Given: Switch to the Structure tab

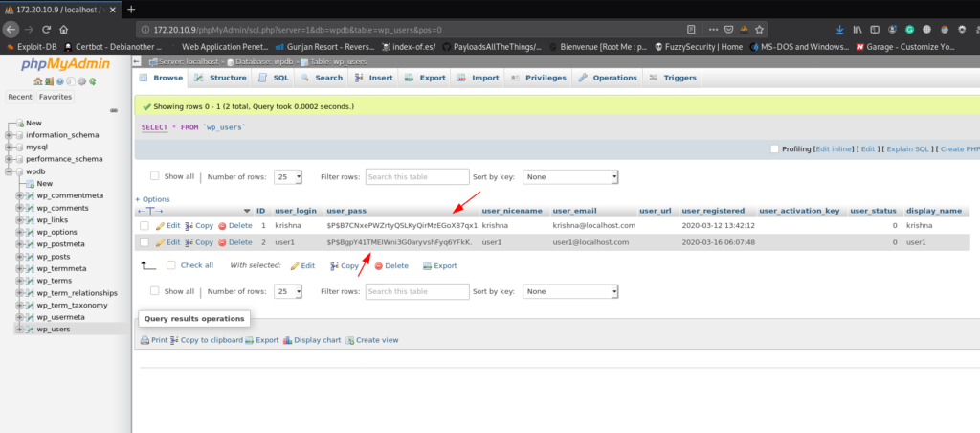Looking at the screenshot, I should tap(220, 78).
